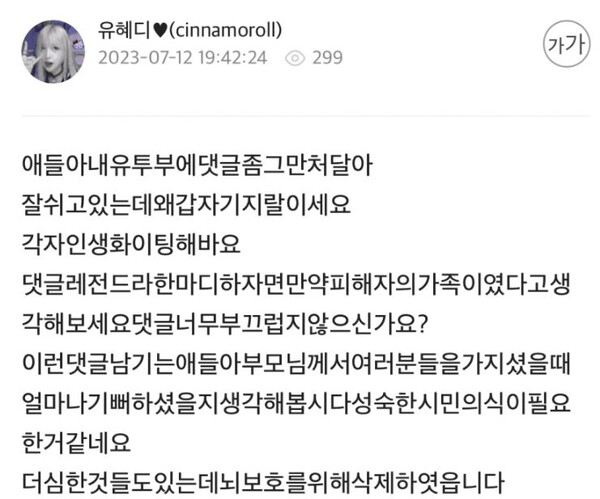This screenshot has height=499, width=600.
Task: Click the line beginning 얼마나기뻐하셨을지
Action: pos(296,404)
